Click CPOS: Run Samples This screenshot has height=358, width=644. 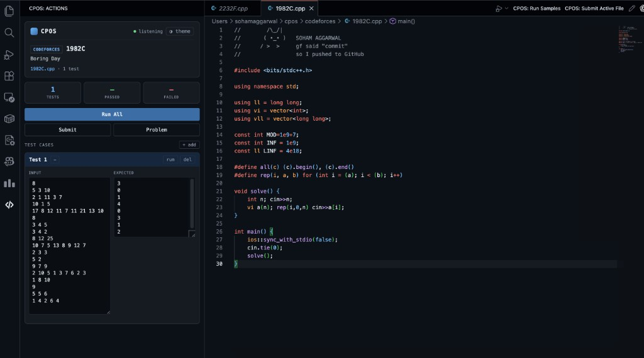(536, 8)
